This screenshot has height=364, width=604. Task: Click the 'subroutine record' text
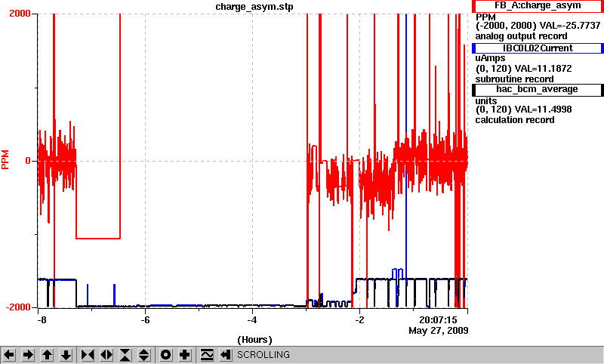coord(514,79)
